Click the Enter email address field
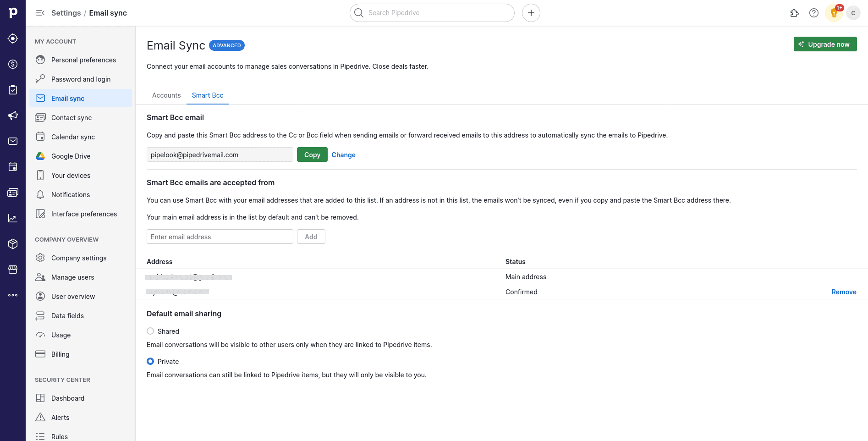 click(220, 237)
